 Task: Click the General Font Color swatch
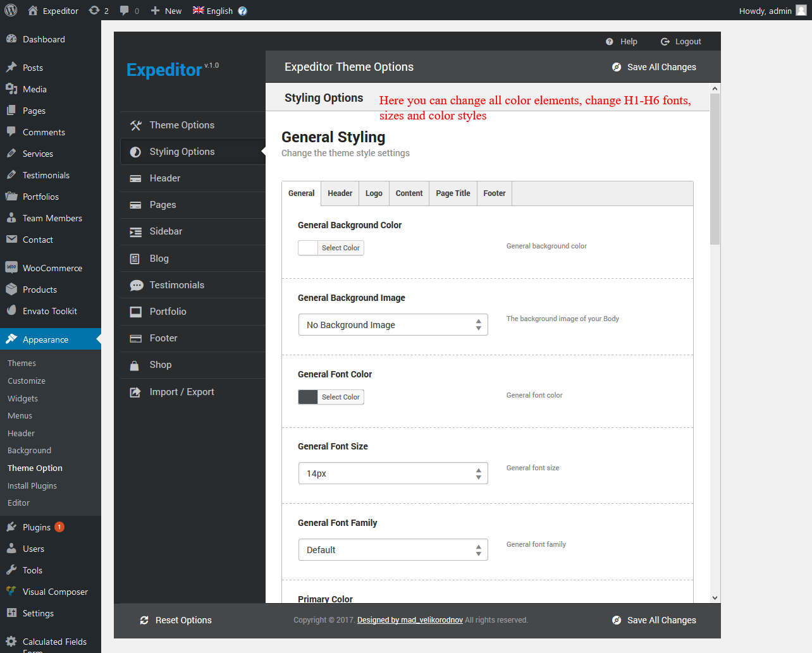pos(308,397)
